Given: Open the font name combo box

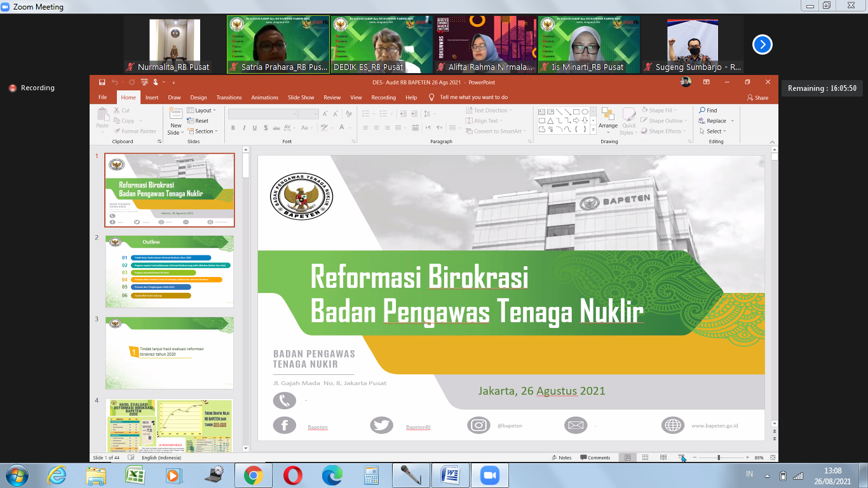Looking at the screenshot, I should point(263,114).
